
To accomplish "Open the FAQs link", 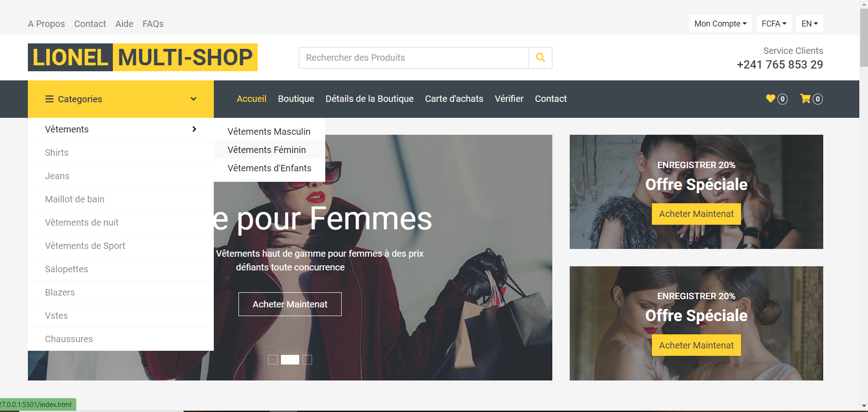I will tap(153, 24).
